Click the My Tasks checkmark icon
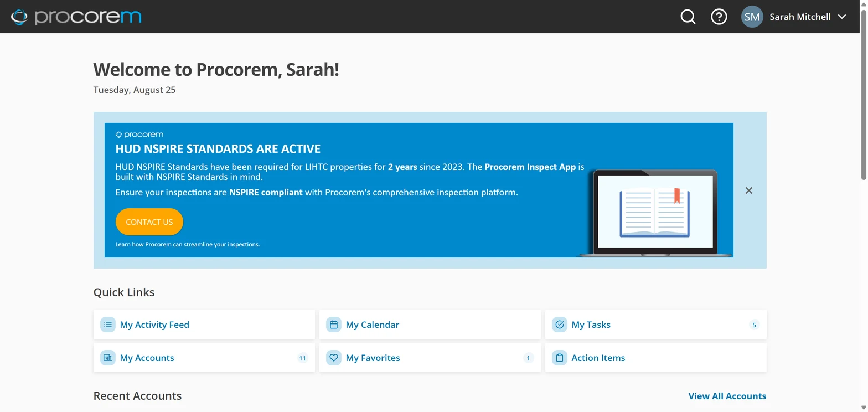This screenshot has height=412, width=868. 560,325
